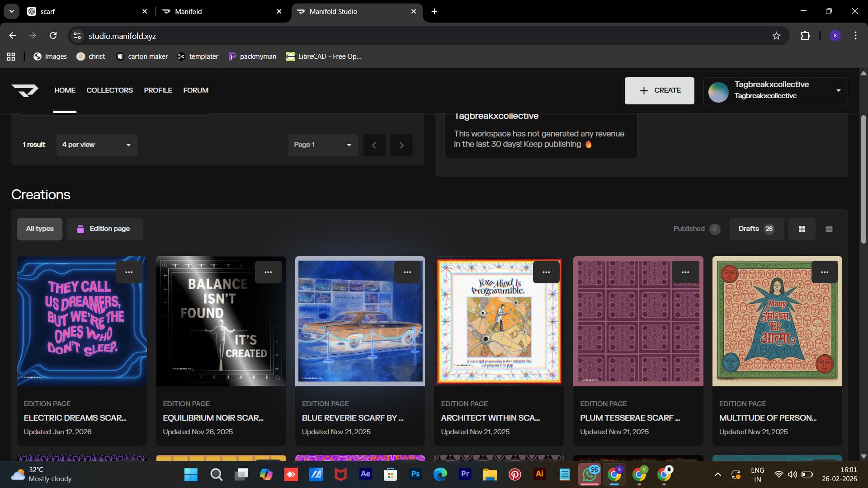Click the CREATE button
Viewport: 868px width, 488px height.
659,90
